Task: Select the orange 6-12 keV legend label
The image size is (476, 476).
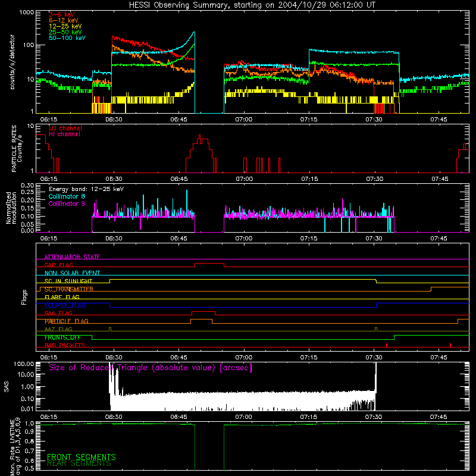Action: coord(64,20)
